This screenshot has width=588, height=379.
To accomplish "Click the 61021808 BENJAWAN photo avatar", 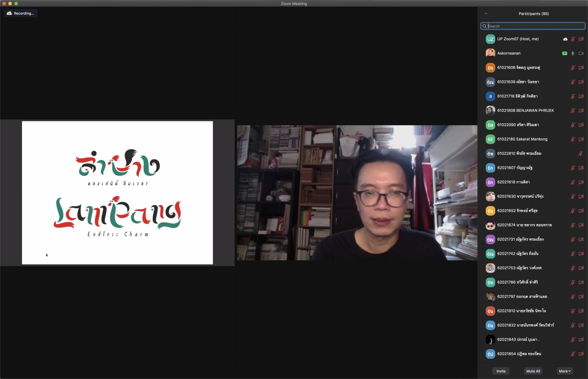I will pyautogui.click(x=490, y=111).
